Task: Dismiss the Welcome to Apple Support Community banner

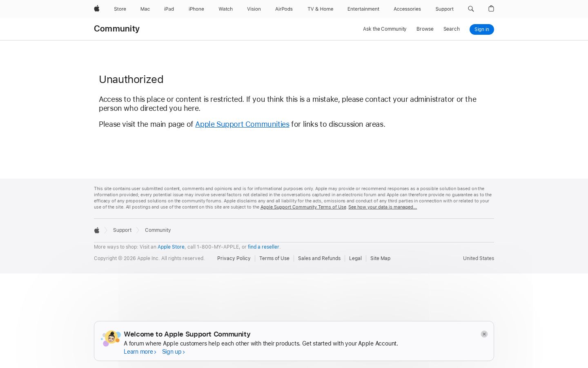Action: (x=484, y=334)
